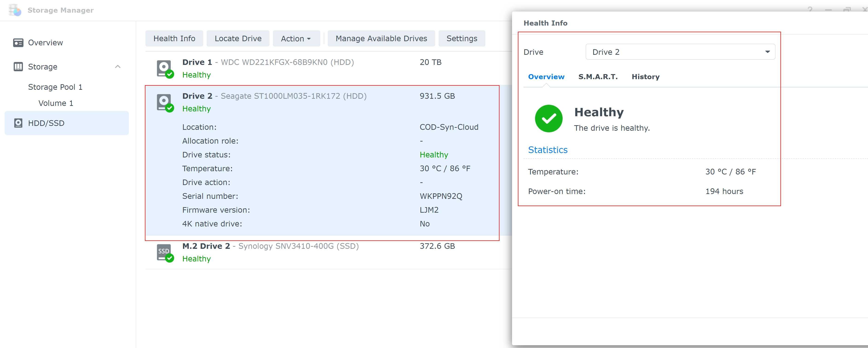Switch to the S.M.A.R.T. tab
The width and height of the screenshot is (868, 348).
pos(598,76)
